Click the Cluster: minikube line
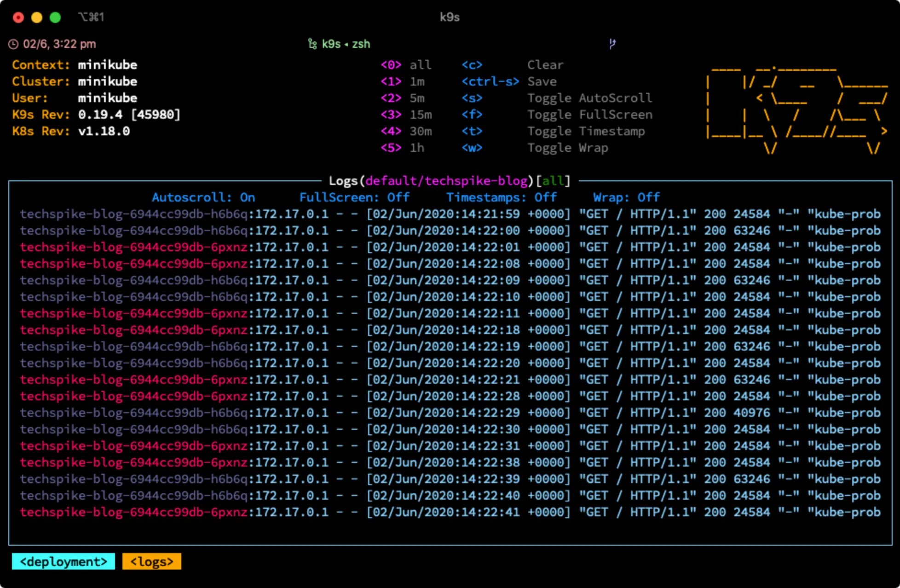The image size is (900, 588). (75, 81)
